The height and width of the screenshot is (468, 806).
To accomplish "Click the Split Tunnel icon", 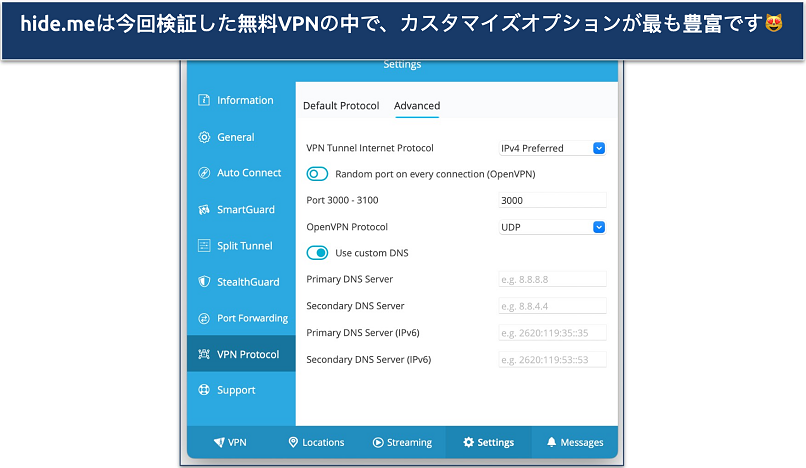I will tap(204, 246).
